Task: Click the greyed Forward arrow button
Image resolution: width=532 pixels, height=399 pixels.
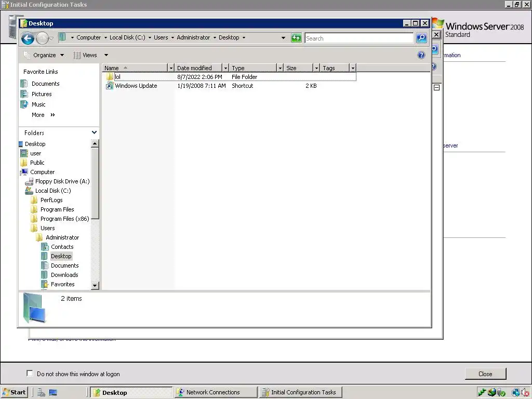Action: [42, 38]
